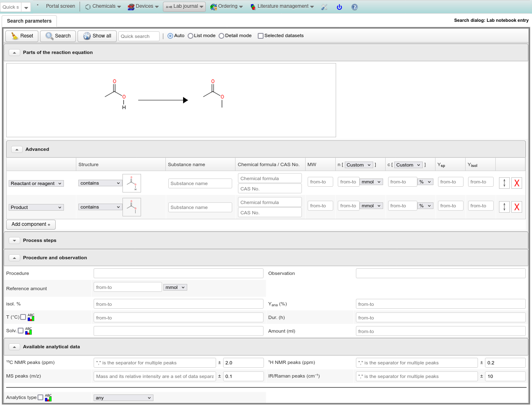Click ABC chart icon beside T (°C)
Viewport: 532px width, 406px height.
(x=31, y=317)
